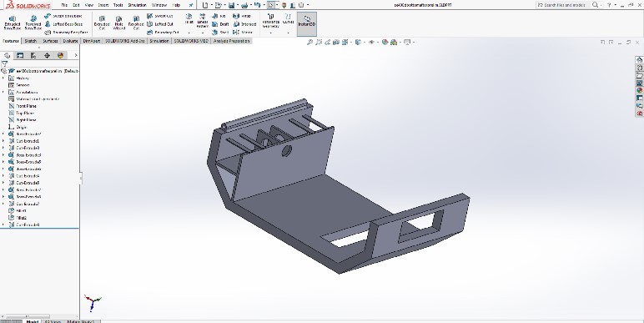Click Zoom to Fit in view toolbar
The height and width of the screenshot is (323, 644).
pyautogui.click(x=309, y=42)
